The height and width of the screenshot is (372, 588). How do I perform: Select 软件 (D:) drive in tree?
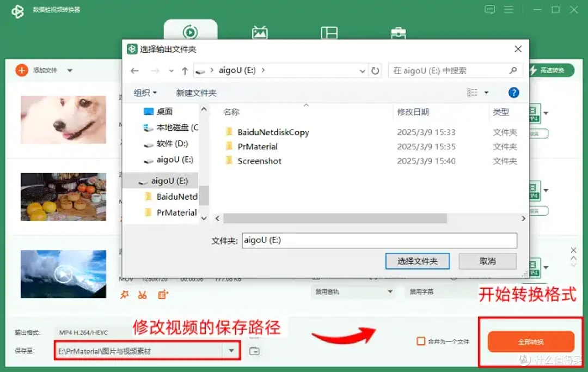pos(166,144)
